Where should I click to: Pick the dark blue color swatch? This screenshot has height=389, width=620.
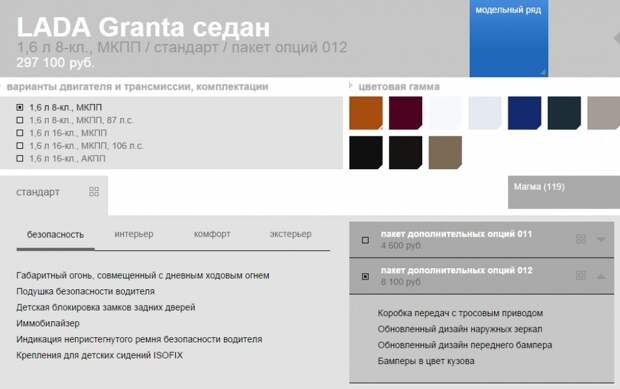pyautogui.click(x=524, y=113)
